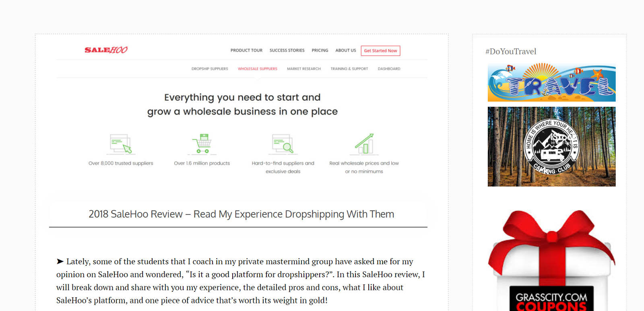
Task: Click the SaleHoo logo
Action: coord(106,50)
